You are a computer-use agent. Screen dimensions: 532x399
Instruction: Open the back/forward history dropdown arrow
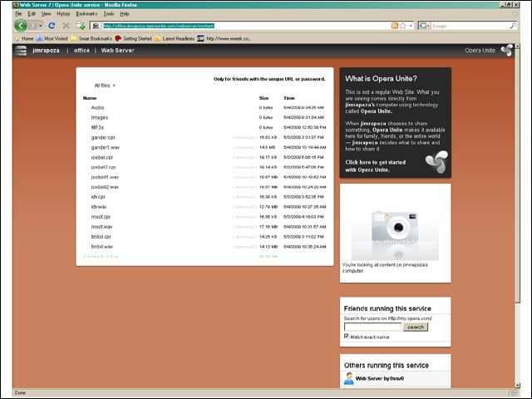pos(41,26)
